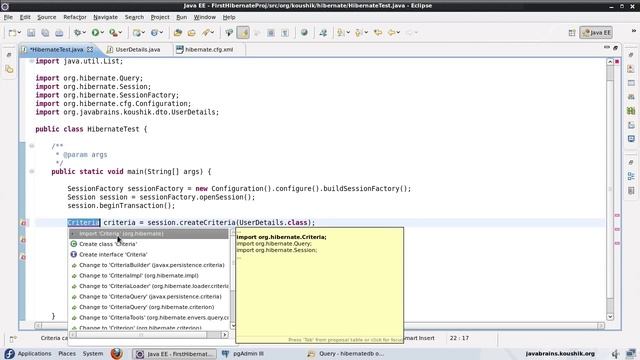Click the error marker beside Criteria line
This screenshot has width=640, height=360.
(x=23, y=223)
